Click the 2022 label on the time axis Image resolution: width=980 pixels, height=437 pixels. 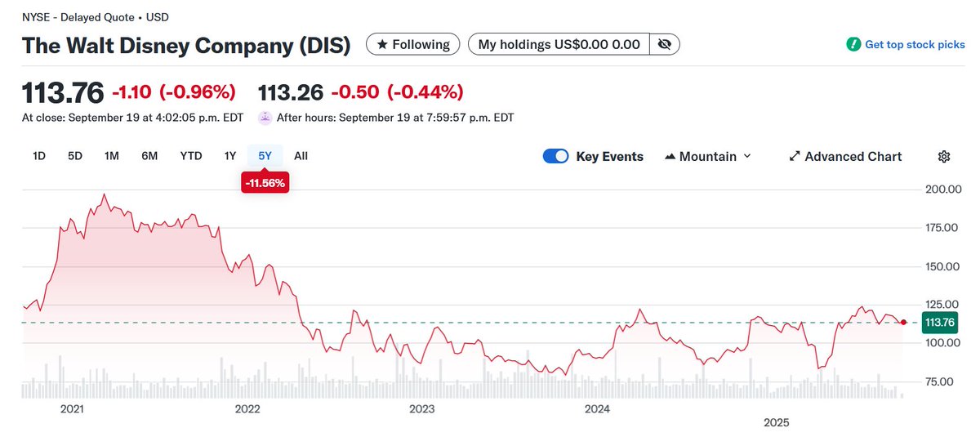pos(246,408)
